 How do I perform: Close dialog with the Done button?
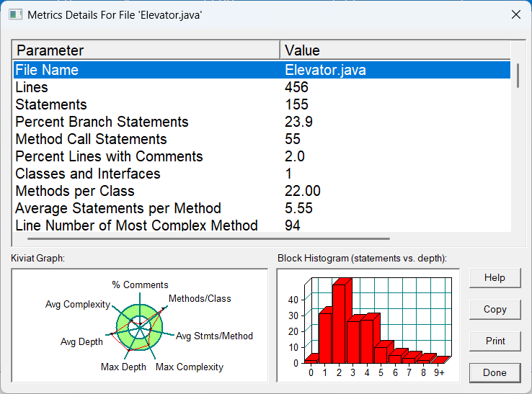(x=495, y=372)
